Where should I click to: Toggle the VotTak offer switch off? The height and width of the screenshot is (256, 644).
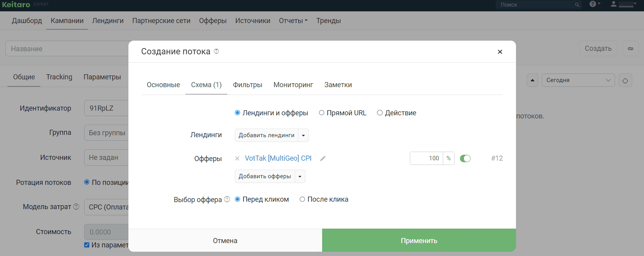[465, 158]
